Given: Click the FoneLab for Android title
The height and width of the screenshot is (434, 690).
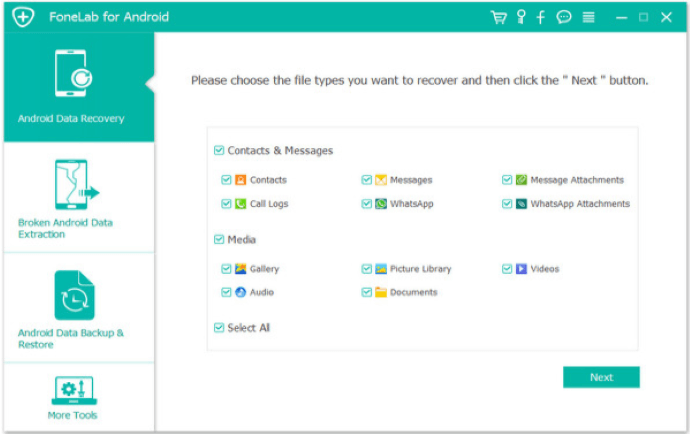Looking at the screenshot, I should pos(109,17).
